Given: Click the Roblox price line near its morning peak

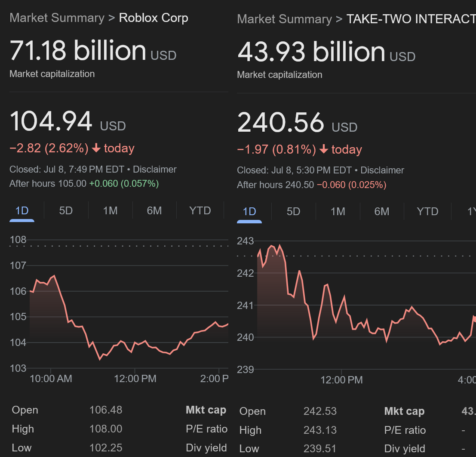Looking at the screenshot, I should tap(54, 276).
